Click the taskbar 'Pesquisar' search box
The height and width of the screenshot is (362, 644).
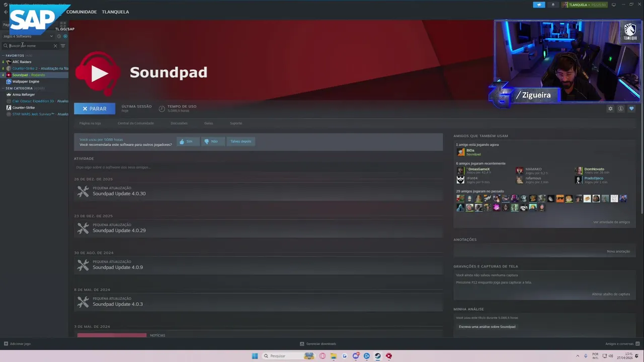click(x=289, y=356)
